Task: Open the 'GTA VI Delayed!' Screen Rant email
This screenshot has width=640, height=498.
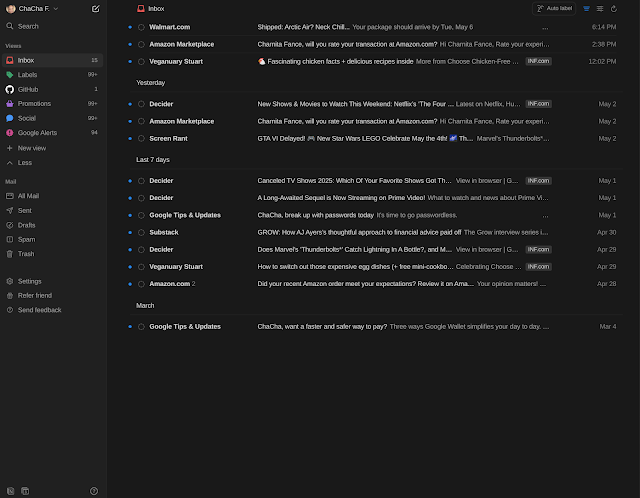Action: point(375,139)
